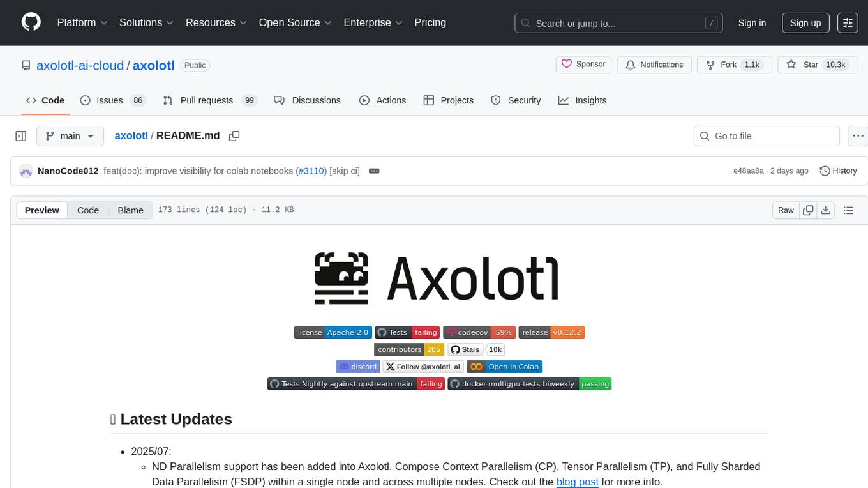
Task: Open Notifications for this repository
Action: [x=654, y=65]
